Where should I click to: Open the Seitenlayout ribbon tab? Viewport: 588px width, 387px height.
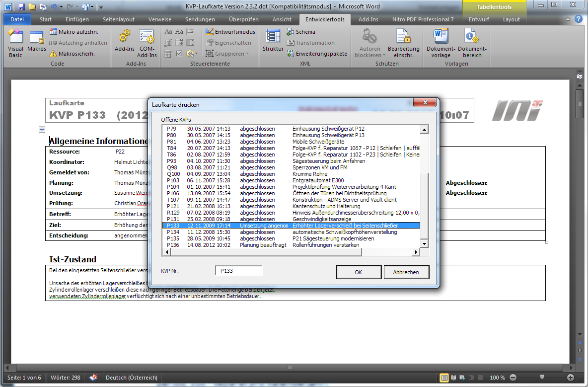pyautogui.click(x=118, y=20)
